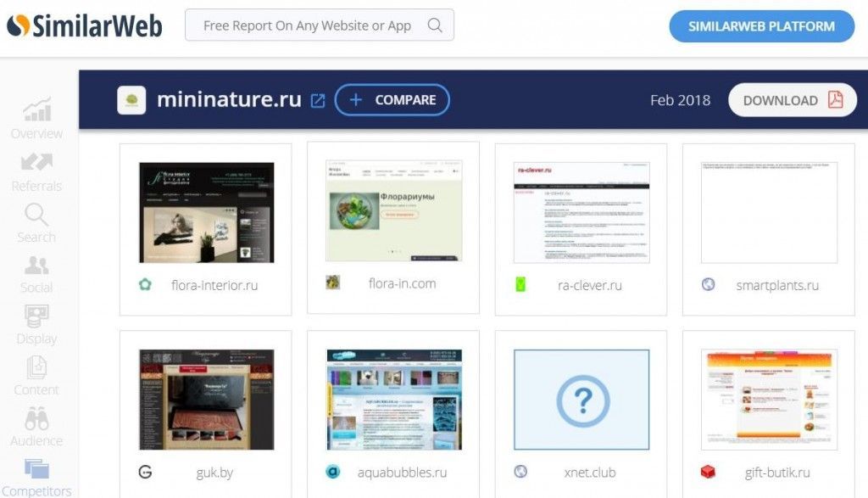This screenshot has height=498, width=868.
Task: Select Competitors in the sidebar
Action: (36, 477)
